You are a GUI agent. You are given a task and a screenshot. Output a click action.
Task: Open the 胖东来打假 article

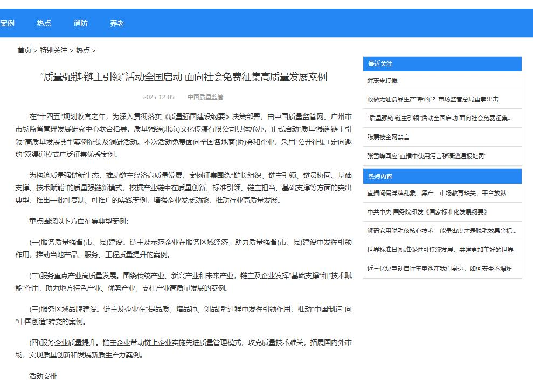coord(383,80)
